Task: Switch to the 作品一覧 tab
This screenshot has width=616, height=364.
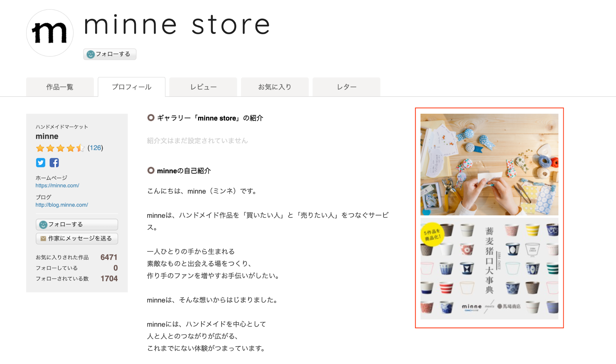Action: pyautogui.click(x=60, y=87)
